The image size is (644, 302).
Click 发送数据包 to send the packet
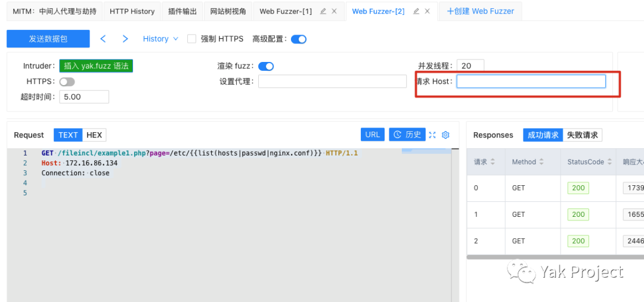tap(48, 39)
